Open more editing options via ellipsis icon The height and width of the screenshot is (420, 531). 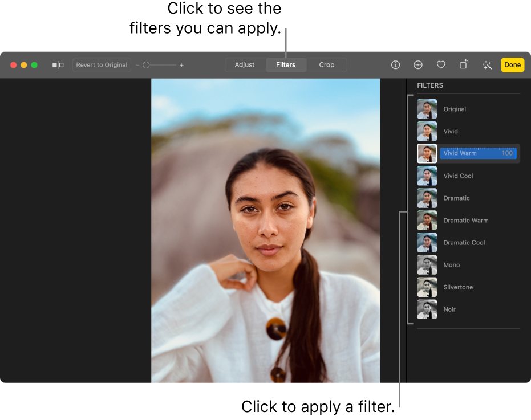pyautogui.click(x=418, y=64)
